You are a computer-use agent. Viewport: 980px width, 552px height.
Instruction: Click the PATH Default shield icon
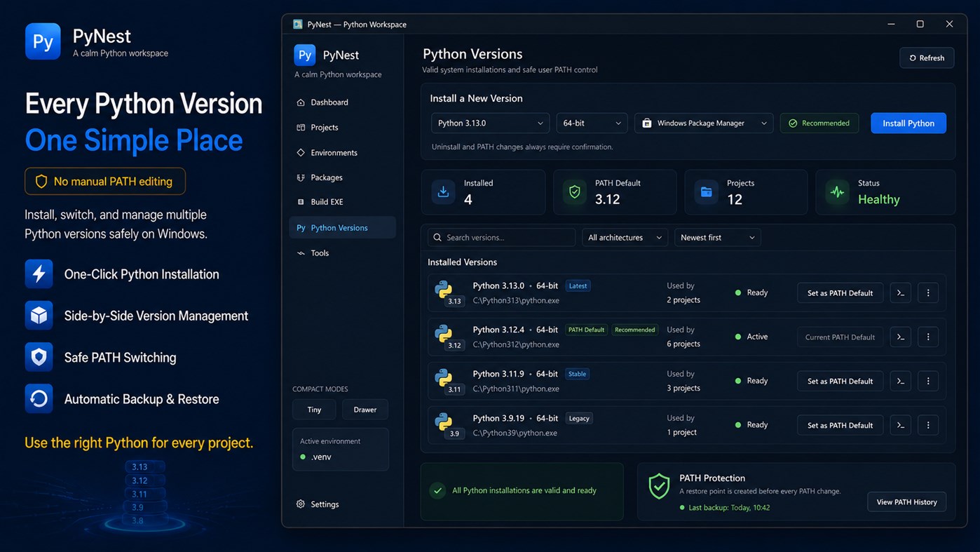click(x=575, y=191)
